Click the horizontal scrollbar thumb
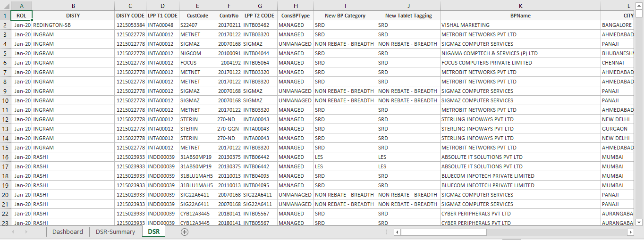This screenshot has height=240, width=644. 443,232
